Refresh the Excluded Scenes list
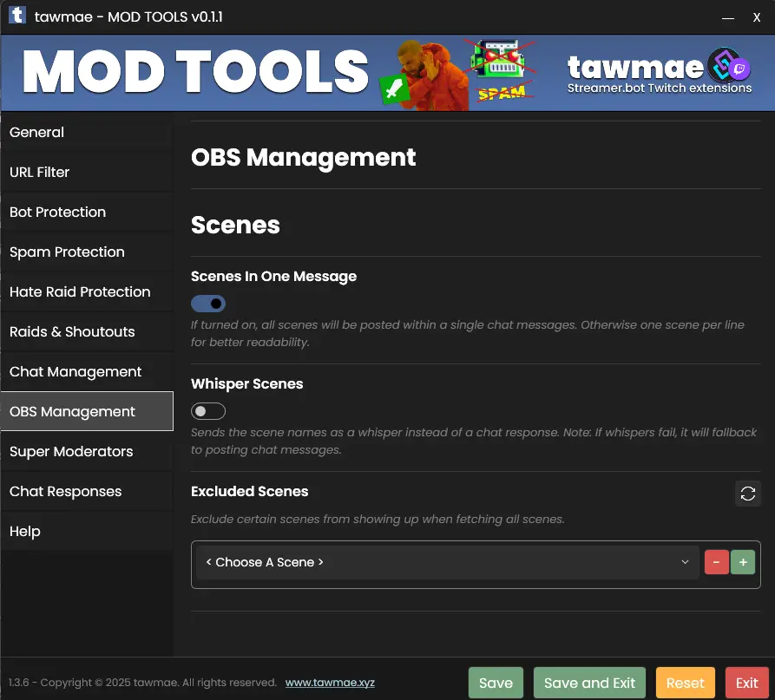 click(x=747, y=494)
